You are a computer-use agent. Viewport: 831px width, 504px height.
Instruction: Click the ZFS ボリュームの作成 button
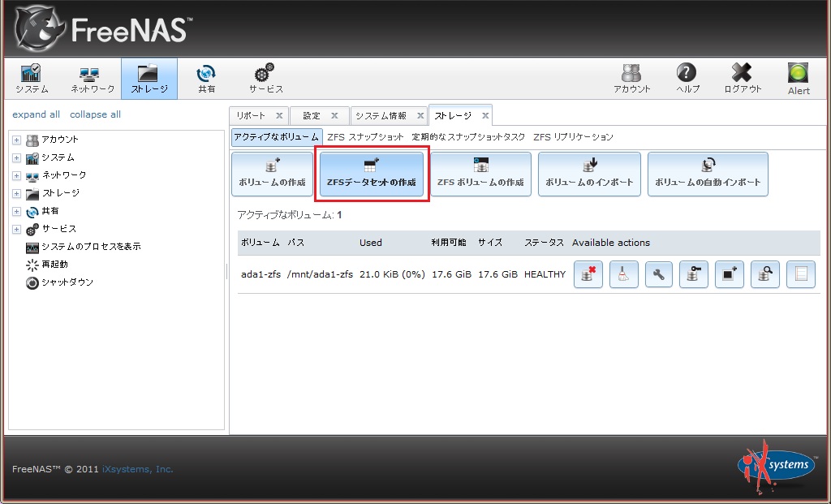click(x=480, y=174)
